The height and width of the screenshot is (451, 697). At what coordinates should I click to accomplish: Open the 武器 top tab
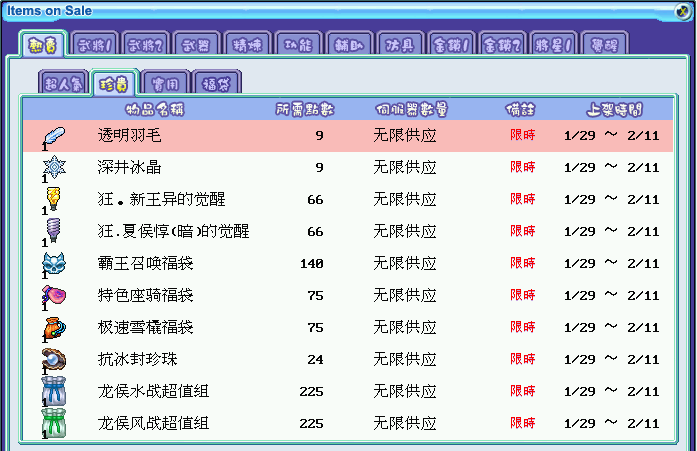[197, 44]
